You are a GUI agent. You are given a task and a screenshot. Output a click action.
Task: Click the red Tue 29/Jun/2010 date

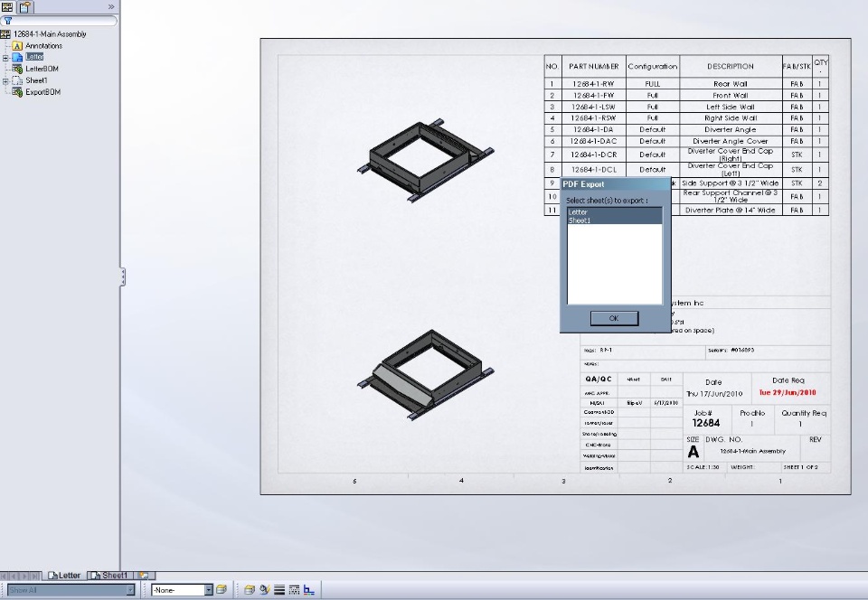pos(788,393)
